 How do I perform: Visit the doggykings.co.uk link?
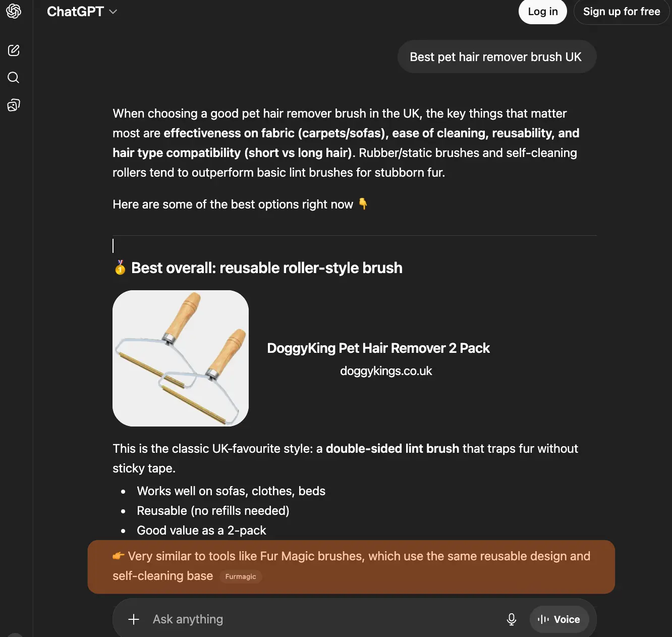[x=386, y=371]
